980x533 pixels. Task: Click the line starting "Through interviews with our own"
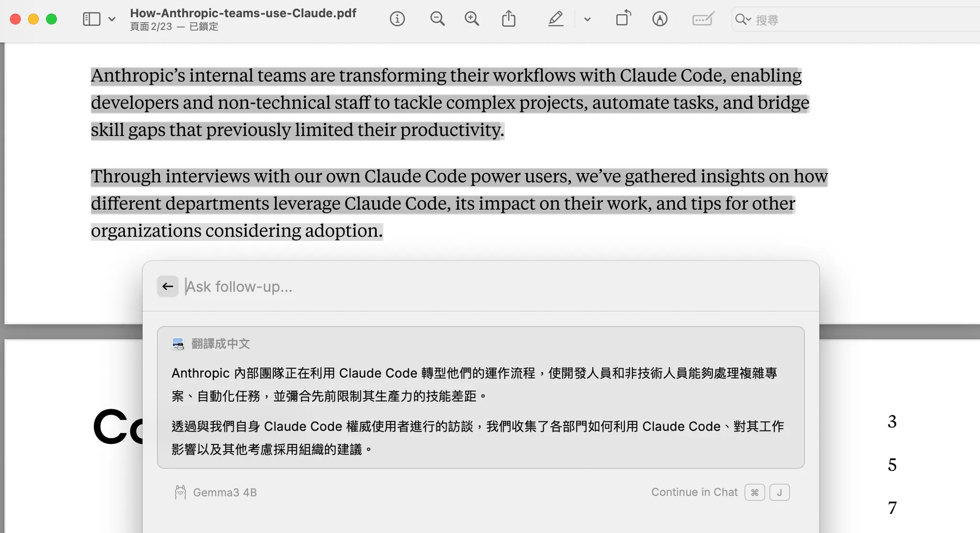(459, 176)
